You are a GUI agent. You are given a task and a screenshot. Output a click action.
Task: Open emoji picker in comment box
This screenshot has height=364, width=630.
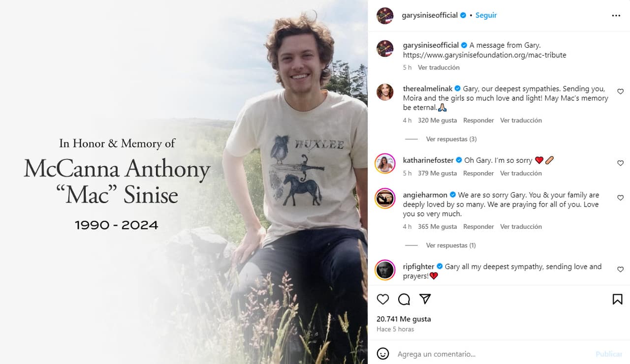383,354
